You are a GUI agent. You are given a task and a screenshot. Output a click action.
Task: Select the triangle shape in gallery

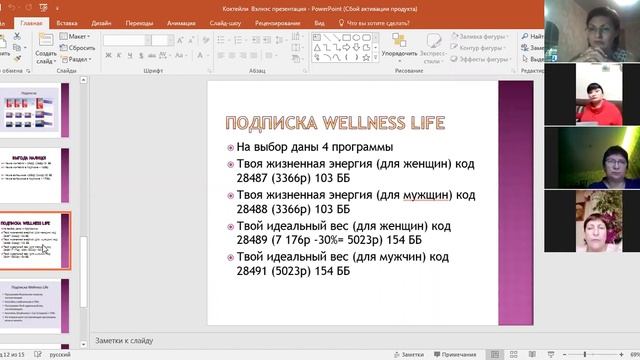(x=317, y=48)
